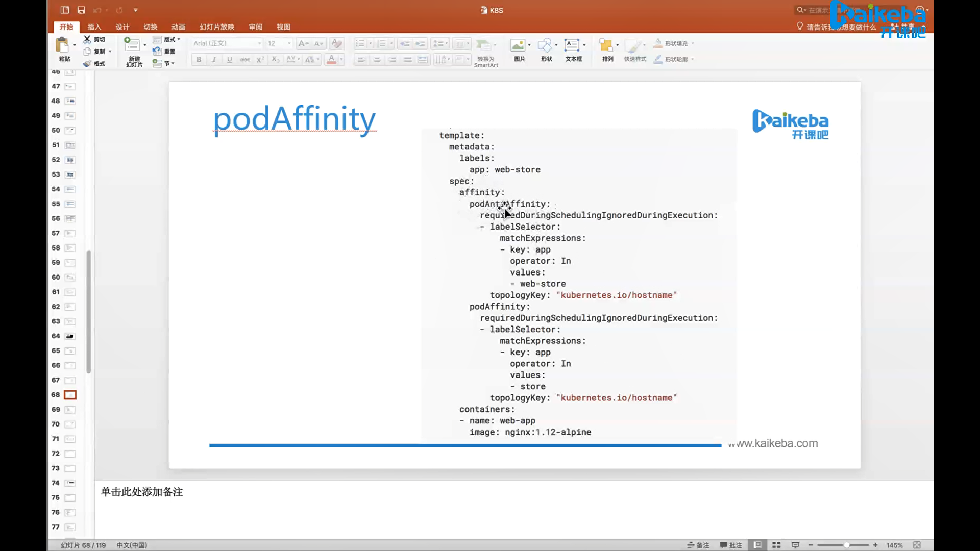
Task: Switch to the 插入 ribbon tab
Action: pyautogui.click(x=94, y=27)
